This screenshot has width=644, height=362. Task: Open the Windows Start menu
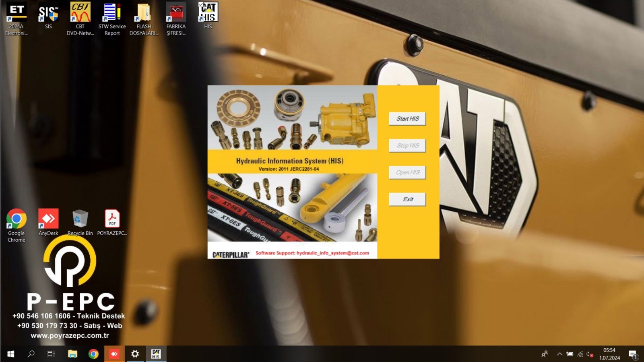[x=11, y=354]
